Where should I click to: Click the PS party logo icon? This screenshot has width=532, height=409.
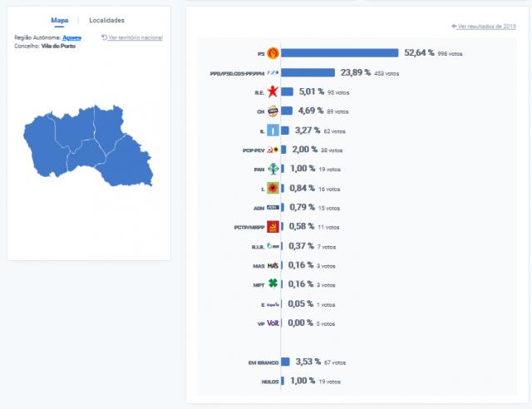pyautogui.click(x=273, y=53)
